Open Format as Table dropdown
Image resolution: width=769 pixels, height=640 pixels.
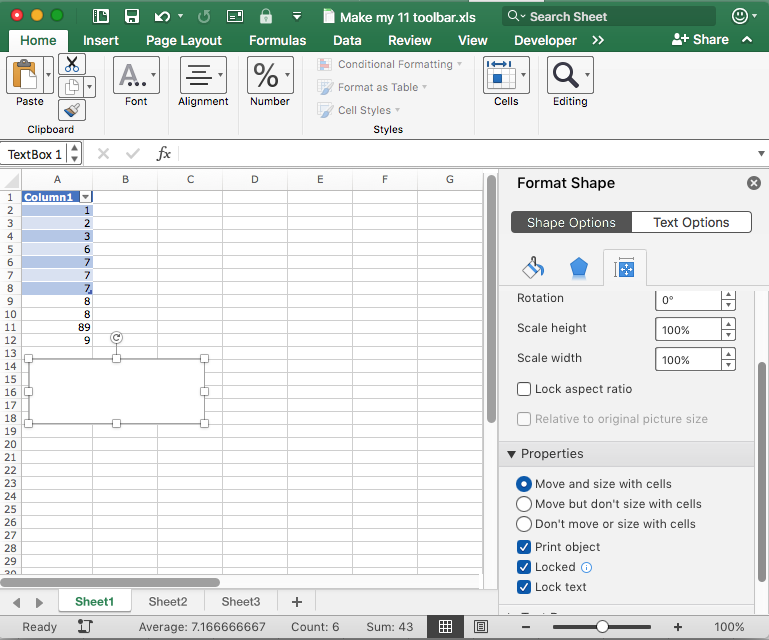tap(425, 87)
